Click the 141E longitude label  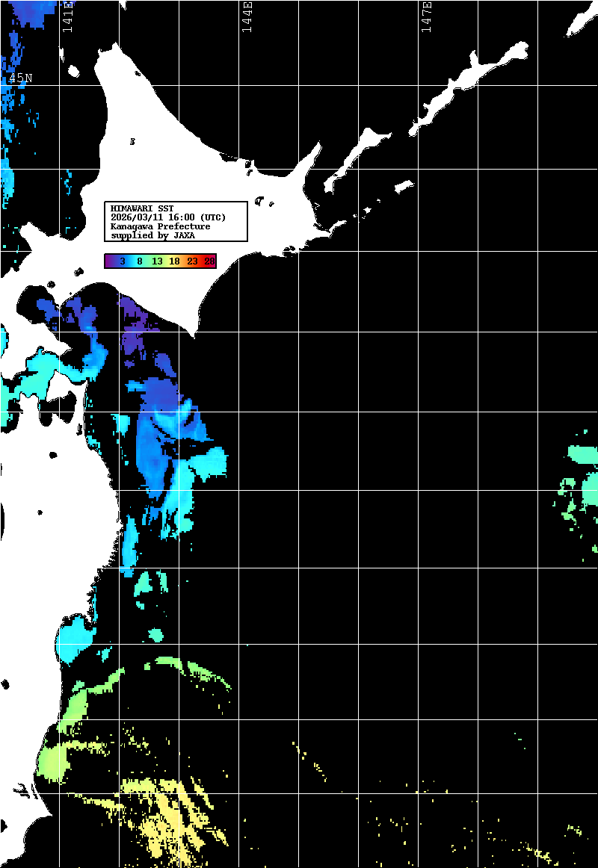(x=67, y=18)
